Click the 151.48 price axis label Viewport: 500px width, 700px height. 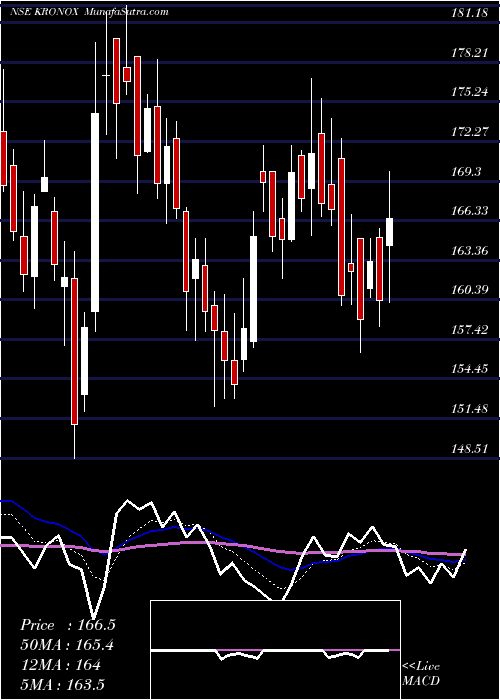point(468,409)
